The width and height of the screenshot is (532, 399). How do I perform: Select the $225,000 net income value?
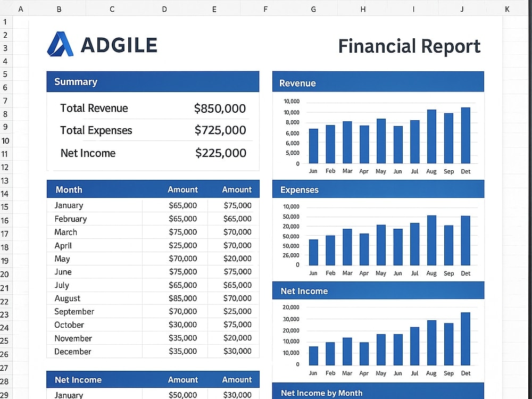(x=221, y=153)
